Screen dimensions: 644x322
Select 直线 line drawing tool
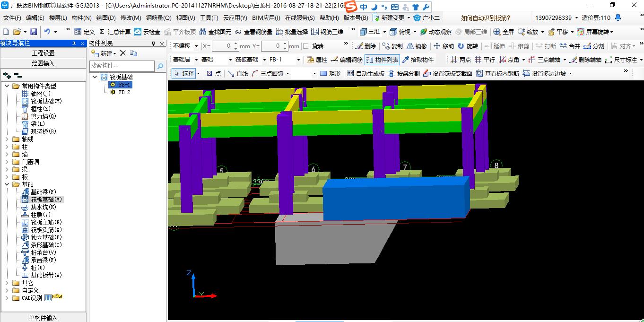(238, 73)
